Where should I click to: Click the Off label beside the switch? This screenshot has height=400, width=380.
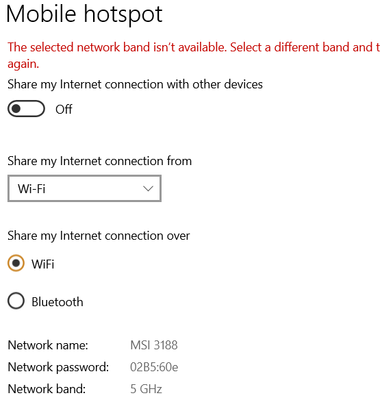(x=64, y=109)
